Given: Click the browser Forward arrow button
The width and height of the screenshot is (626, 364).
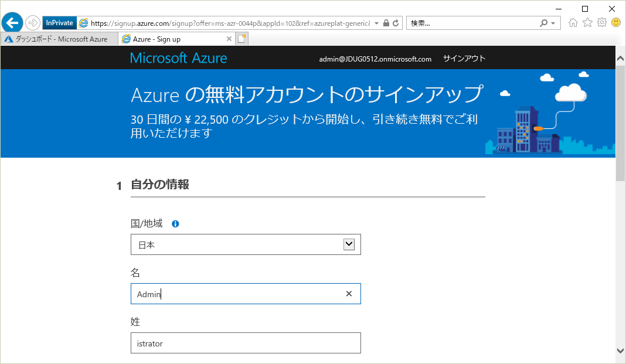Looking at the screenshot, I should click(33, 23).
